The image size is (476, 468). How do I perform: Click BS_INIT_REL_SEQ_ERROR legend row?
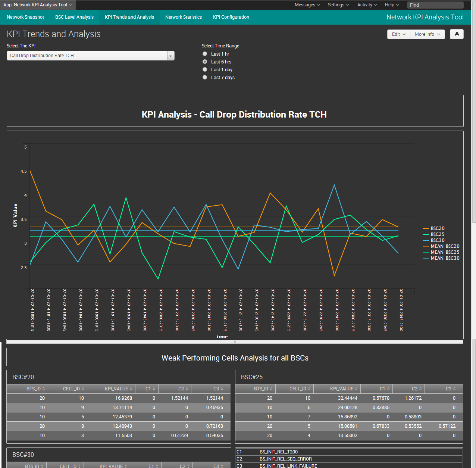[x=349, y=459]
